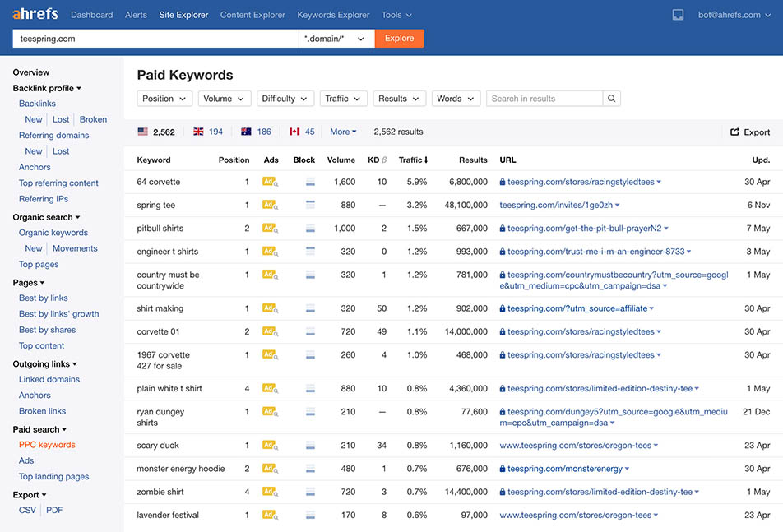Image resolution: width=783 pixels, height=532 pixels.
Task: Click the Block icon for ryan dungey shirts
Action: tap(310, 412)
